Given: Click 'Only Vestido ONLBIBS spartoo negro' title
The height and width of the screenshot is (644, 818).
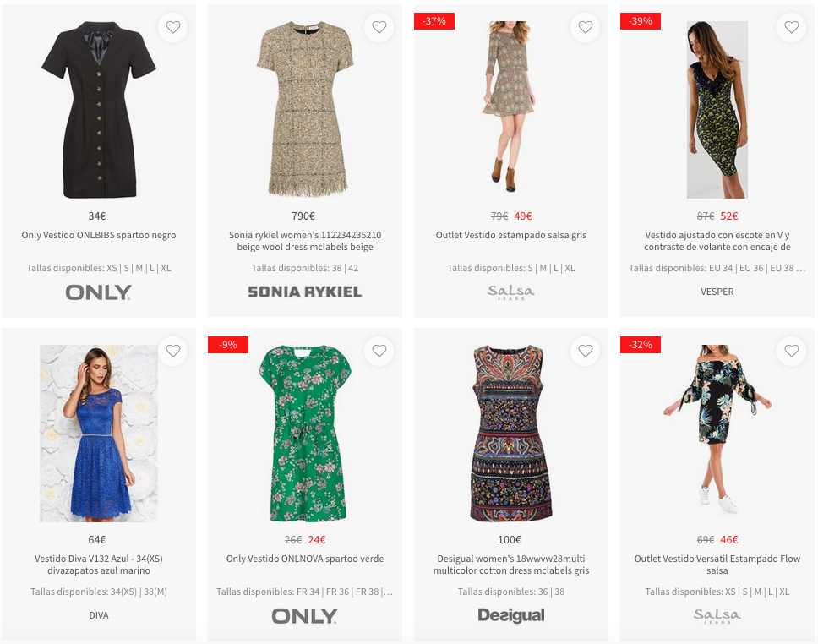Looking at the screenshot, I should pyautogui.click(x=99, y=235).
